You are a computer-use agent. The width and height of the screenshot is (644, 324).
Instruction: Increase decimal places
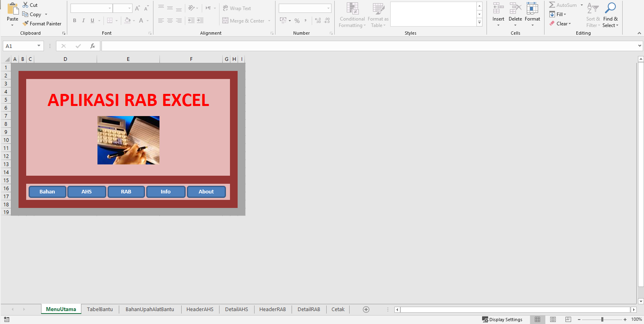point(318,21)
